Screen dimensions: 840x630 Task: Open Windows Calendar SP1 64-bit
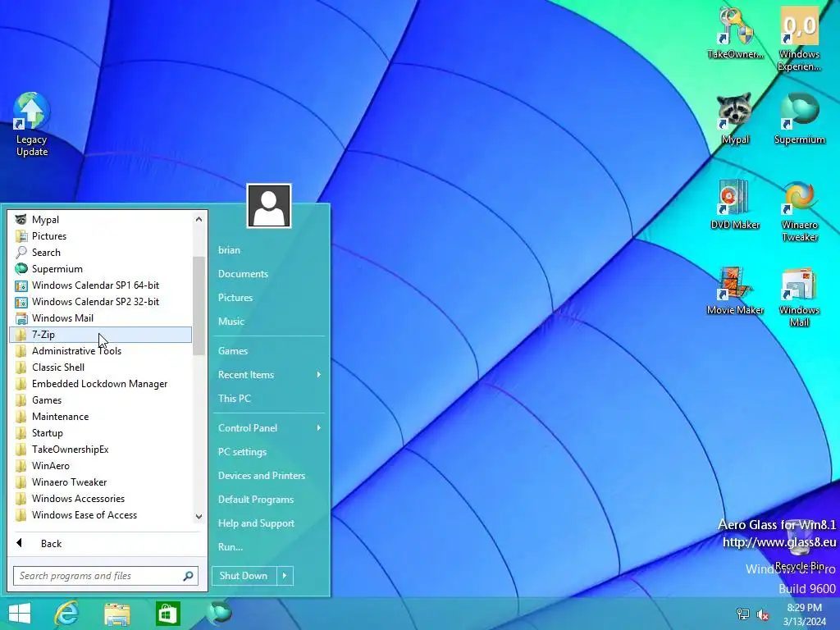pos(101,285)
